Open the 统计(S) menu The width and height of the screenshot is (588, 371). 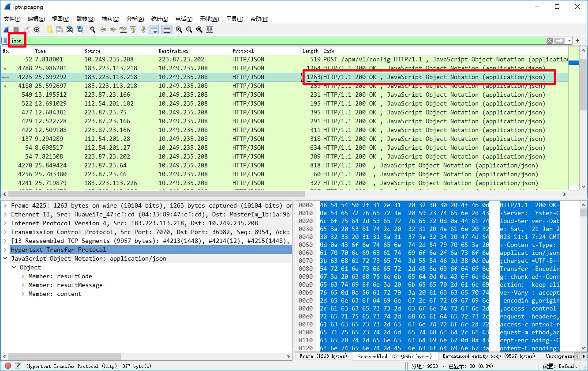click(160, 19)
